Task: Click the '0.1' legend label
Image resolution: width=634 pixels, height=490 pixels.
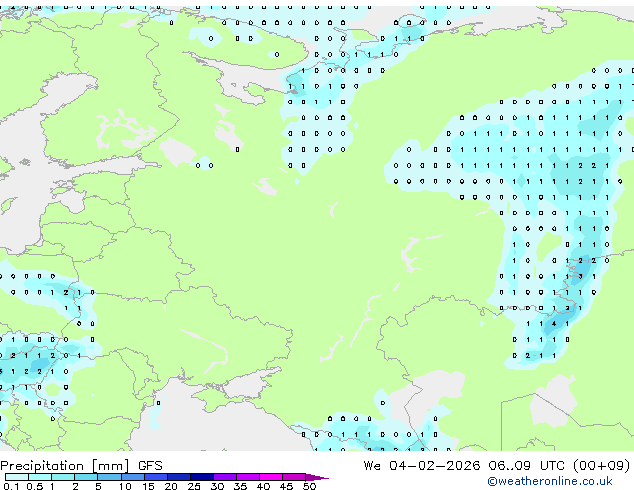Action: [11, 486]
